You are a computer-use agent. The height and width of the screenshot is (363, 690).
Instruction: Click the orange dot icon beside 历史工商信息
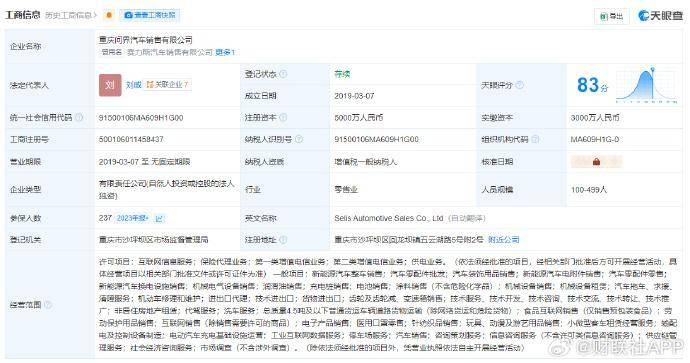point(109,15)
